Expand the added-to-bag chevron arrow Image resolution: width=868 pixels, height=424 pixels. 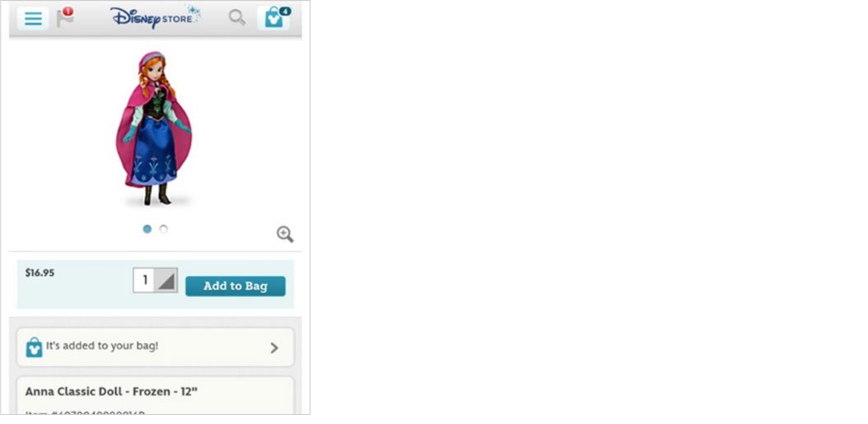coord(274,347)
